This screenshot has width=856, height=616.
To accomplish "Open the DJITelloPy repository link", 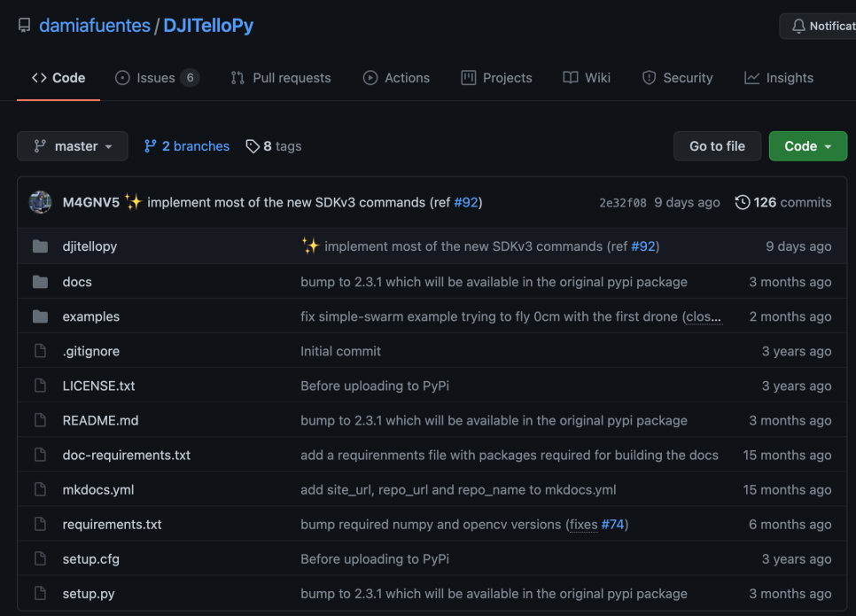I will click(x=208, y=26).
